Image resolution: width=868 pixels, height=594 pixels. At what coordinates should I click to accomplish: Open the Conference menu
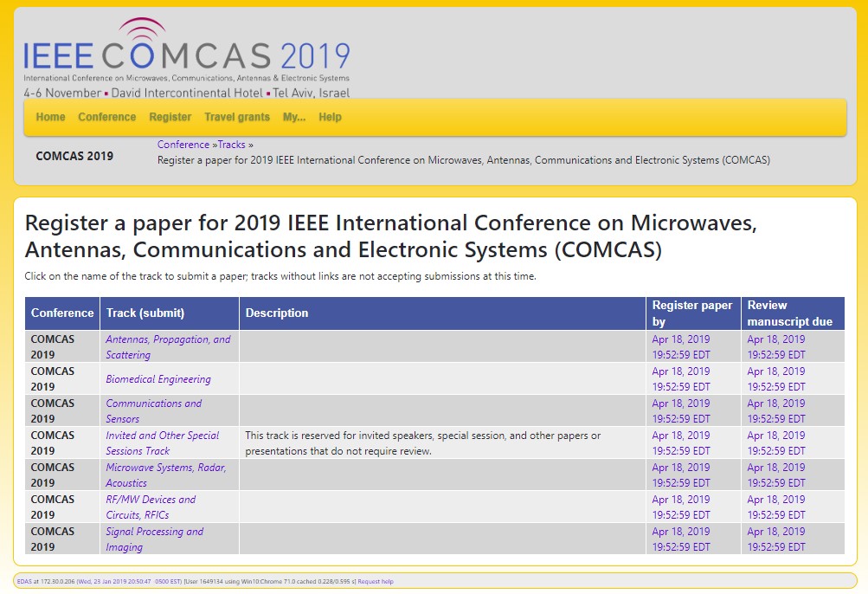(x=106, y=117)
